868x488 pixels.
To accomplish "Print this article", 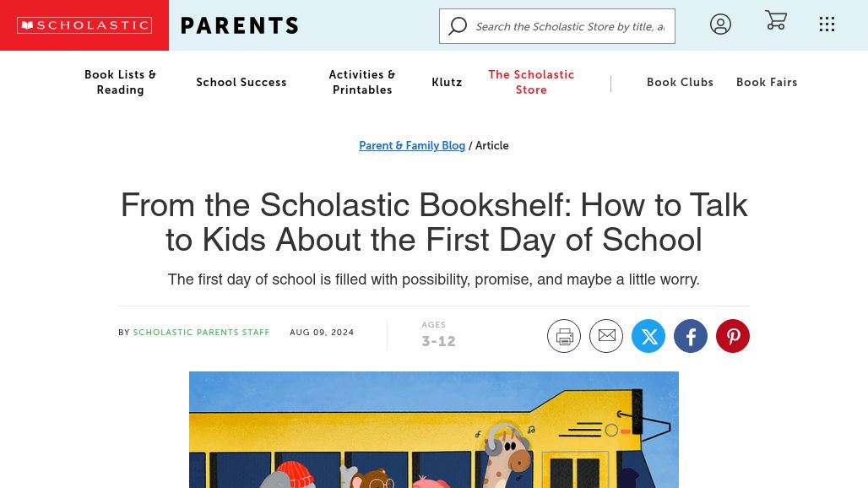I will pyautogui.click(x=564, y=336).
